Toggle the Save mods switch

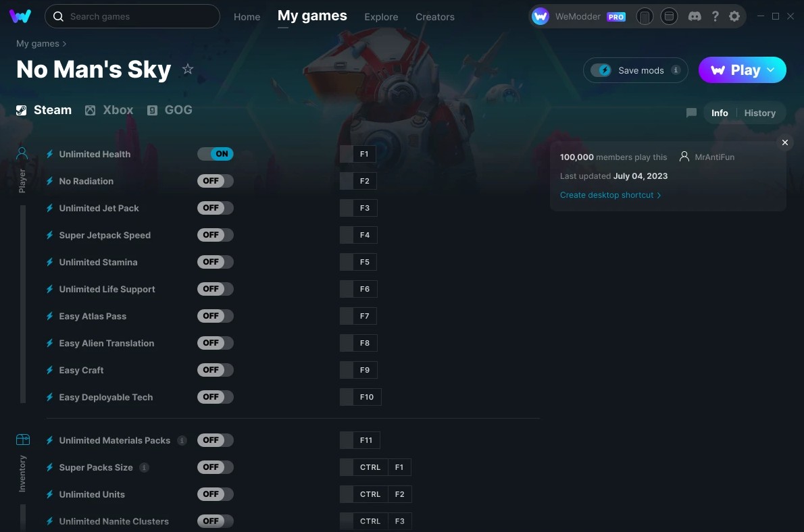click(x=601, y=70)
